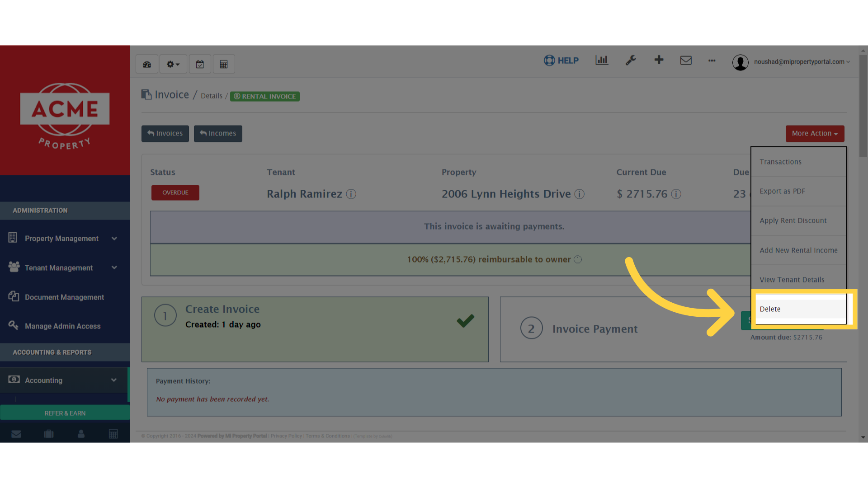Click the settings gear dropdown icon
This screenshot has width=868, height=488.
(x=173, y=64)
